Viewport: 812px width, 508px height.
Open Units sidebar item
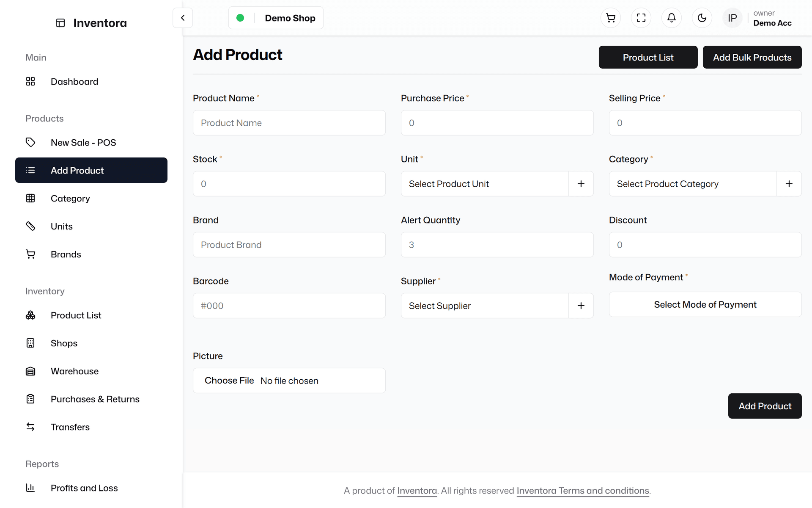click(x=91, y=226)
